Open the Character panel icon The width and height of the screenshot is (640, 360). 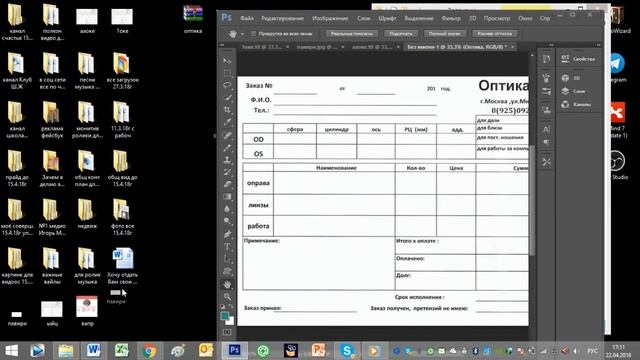click(546, 129)
